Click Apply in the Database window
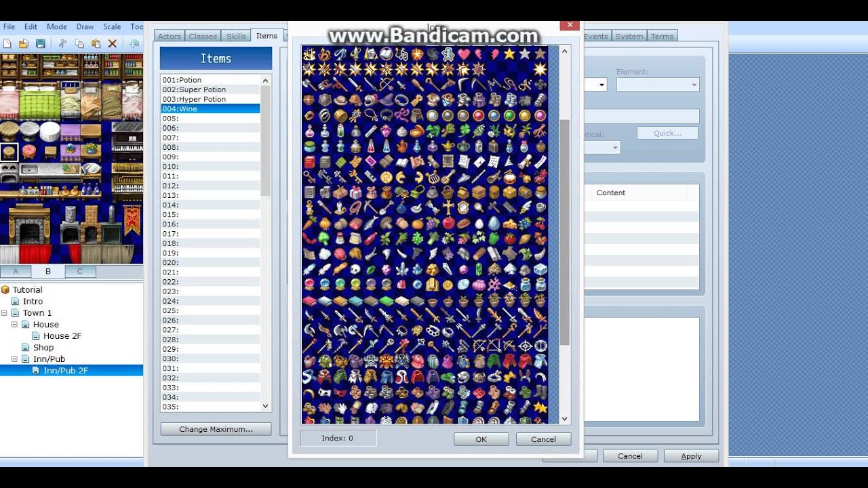Image resolution: width=868 pixels, height=488 pixels. [691, 456]
